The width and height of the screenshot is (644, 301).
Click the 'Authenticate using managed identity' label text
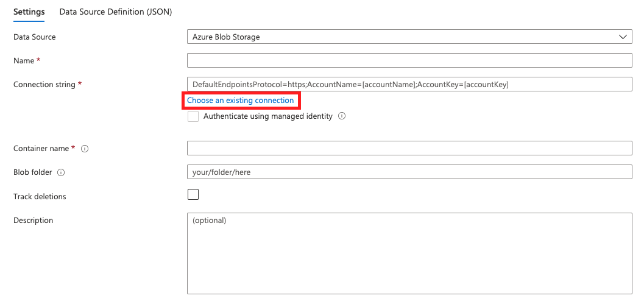point(267,116)
